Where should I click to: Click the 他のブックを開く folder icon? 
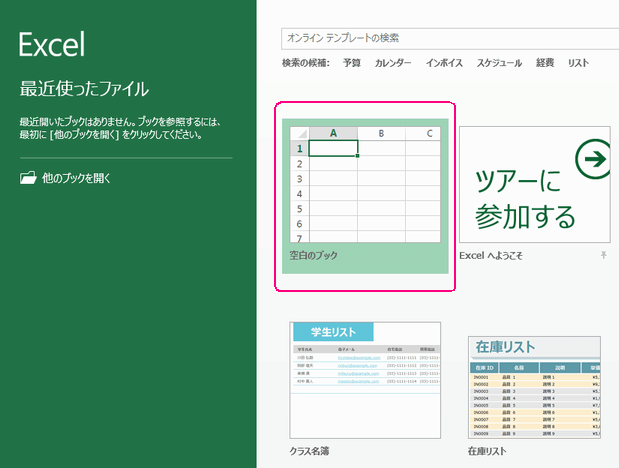coord(28,178)
